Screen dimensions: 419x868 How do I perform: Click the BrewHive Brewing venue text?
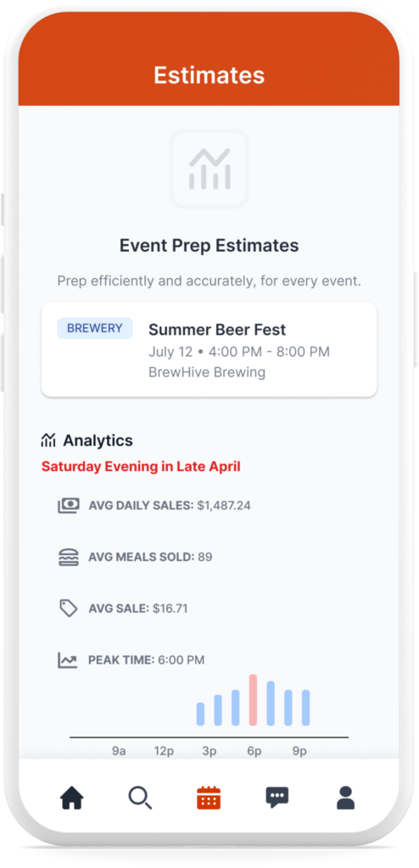(x=207, y=373)
